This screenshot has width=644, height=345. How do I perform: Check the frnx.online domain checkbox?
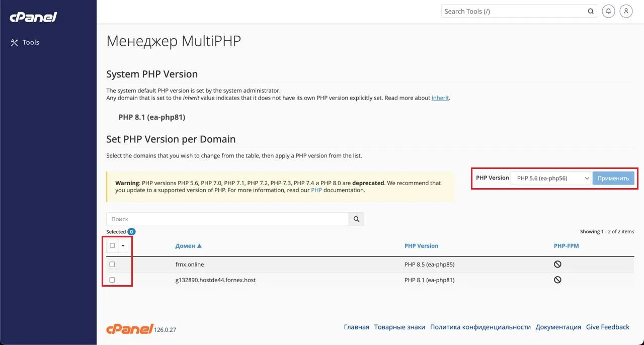coord(112,264)
